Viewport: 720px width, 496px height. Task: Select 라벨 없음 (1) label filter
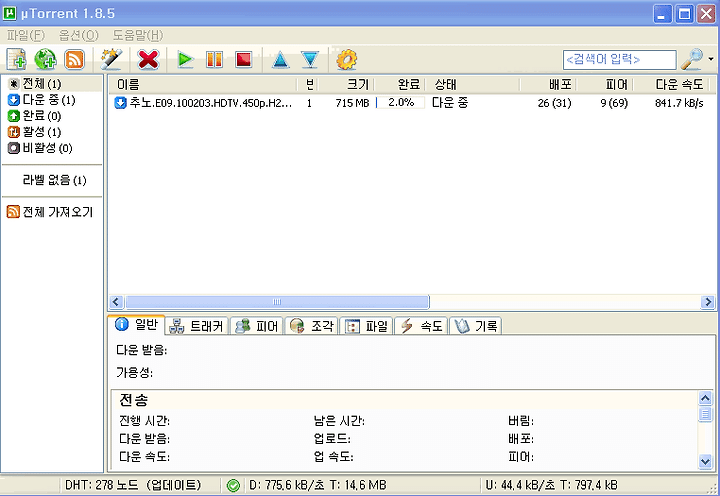pyautogui.click(x=54, y=180)
